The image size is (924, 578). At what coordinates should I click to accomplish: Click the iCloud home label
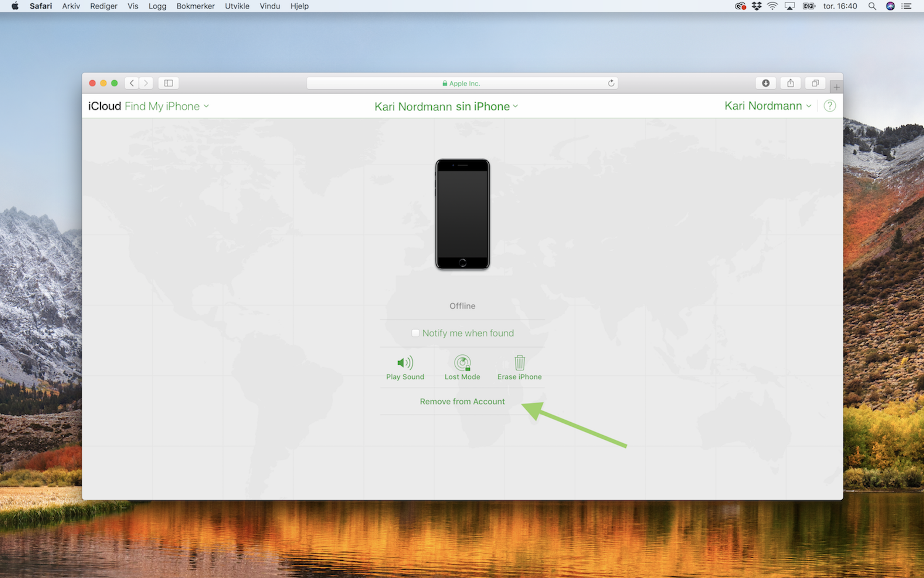[x=105, y=106]
